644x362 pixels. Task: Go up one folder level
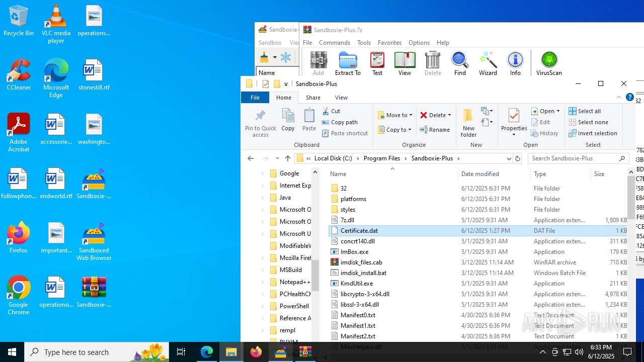coord(288,158)
